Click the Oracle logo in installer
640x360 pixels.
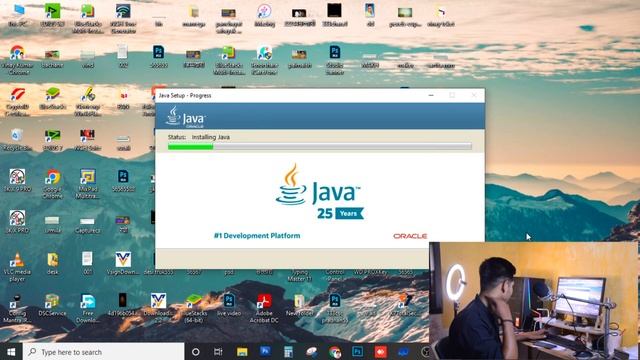coord(410,236)
